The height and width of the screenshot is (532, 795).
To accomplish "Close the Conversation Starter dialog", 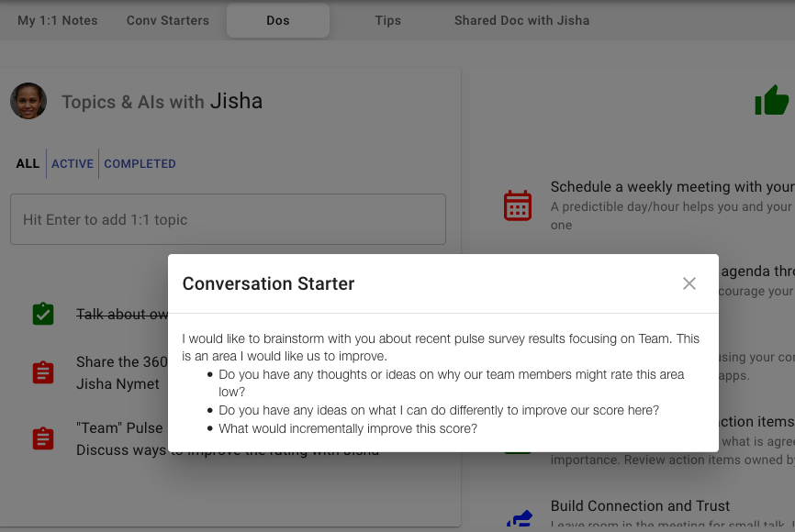I will point(689,283).
